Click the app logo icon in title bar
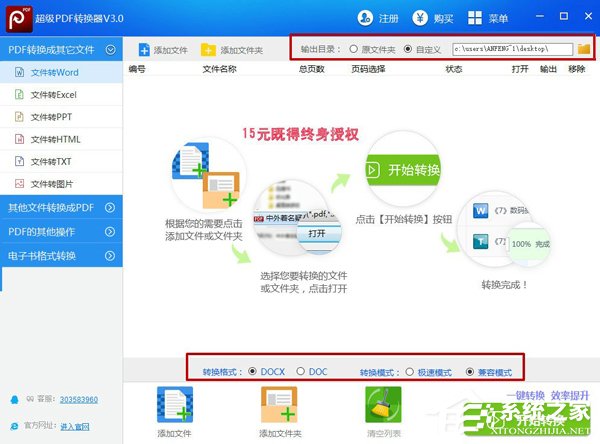Screen dimensions: 600x444 point(19,19)
